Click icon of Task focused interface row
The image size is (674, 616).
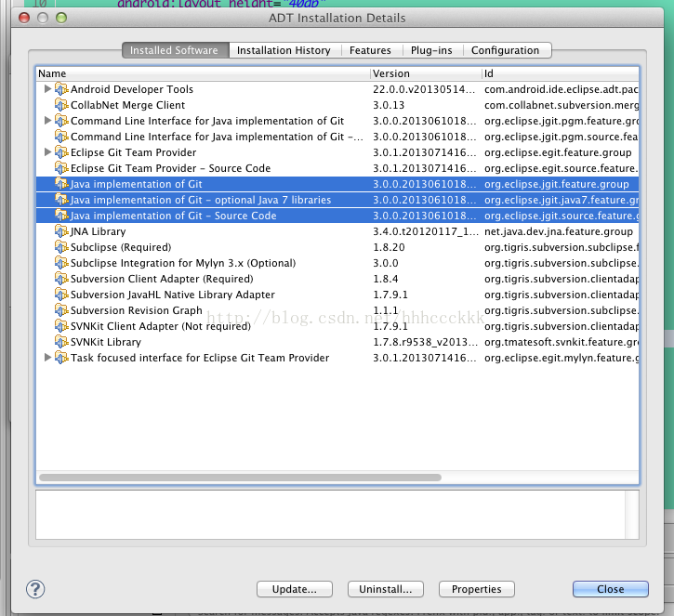61,358
